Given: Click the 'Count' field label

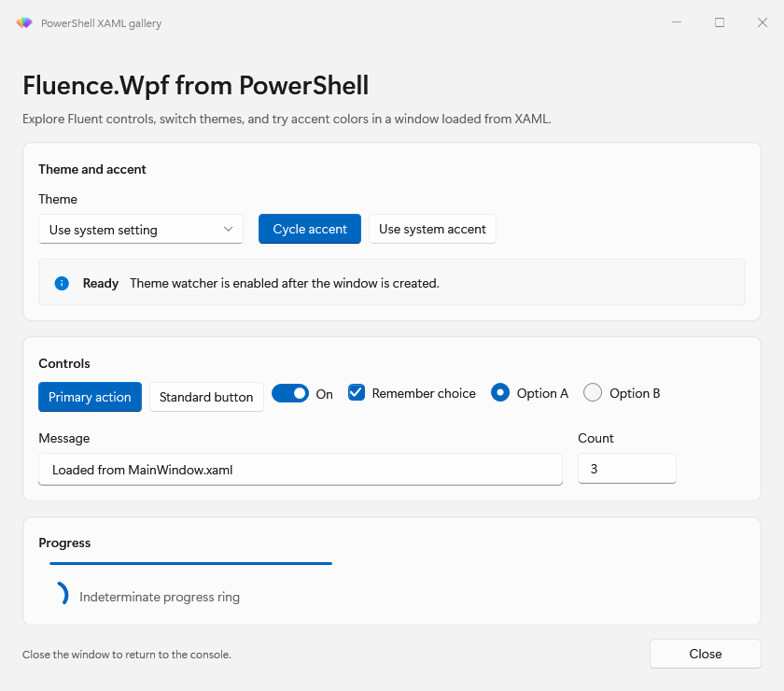Looking at the screenshot, I should click(595, 438).
